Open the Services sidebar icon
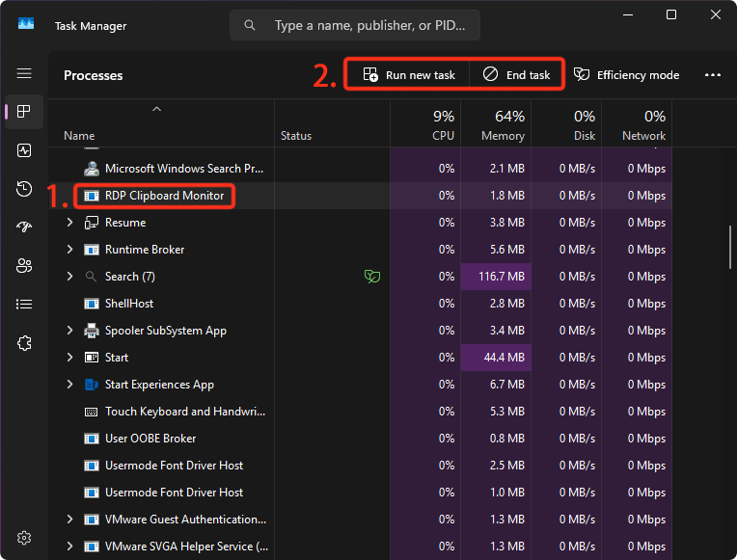Image resolution: width=737 pixels, height=560 pixels. [24, 343]
